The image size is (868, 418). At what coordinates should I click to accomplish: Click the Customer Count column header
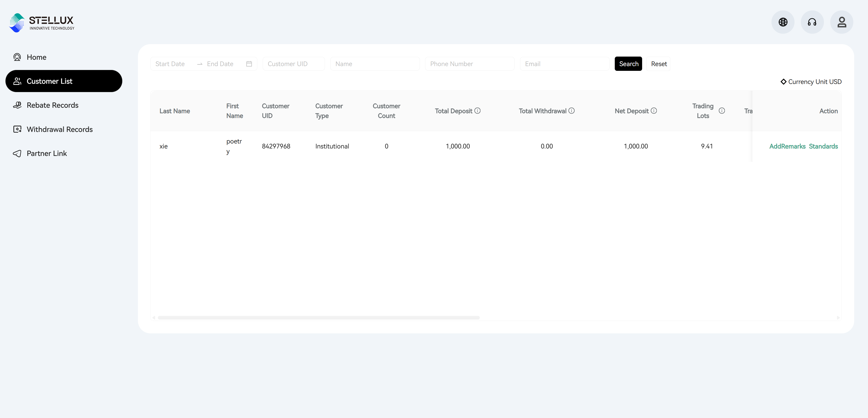pos(386,111)
